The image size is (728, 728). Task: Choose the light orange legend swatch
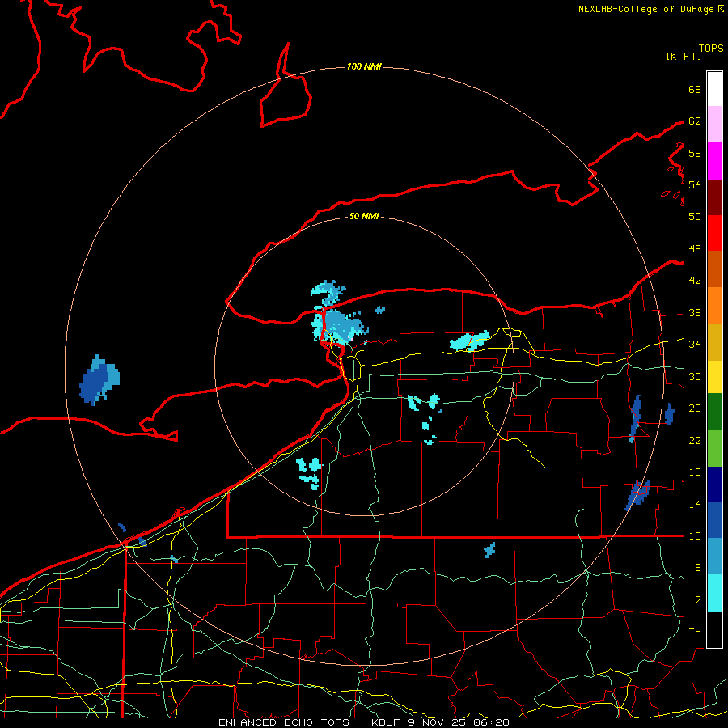[x=714, y=306]
